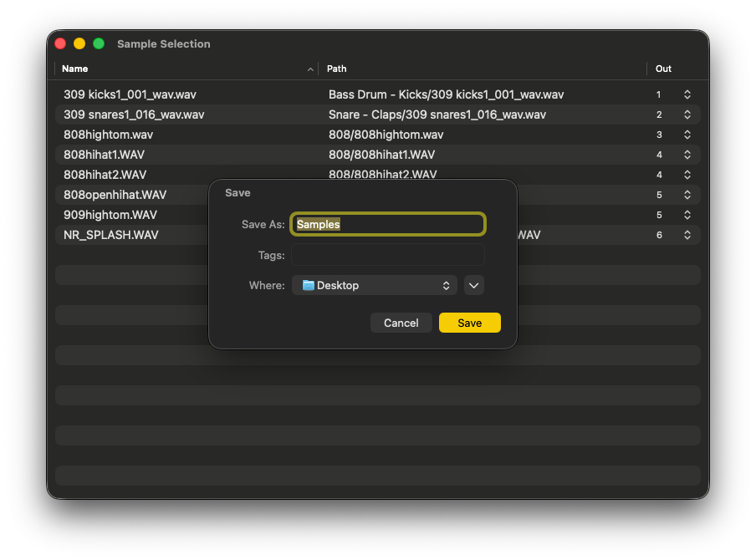The width and height of the screenshot is (756, 560).
Task: Click the Save As filename field
Action: click(x=387, y=224)
